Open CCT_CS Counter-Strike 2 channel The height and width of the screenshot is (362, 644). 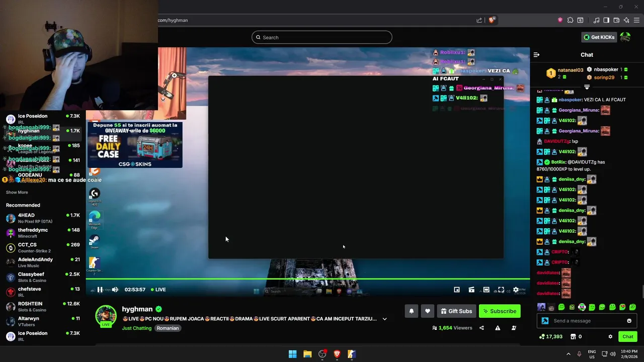coord(43,248)
